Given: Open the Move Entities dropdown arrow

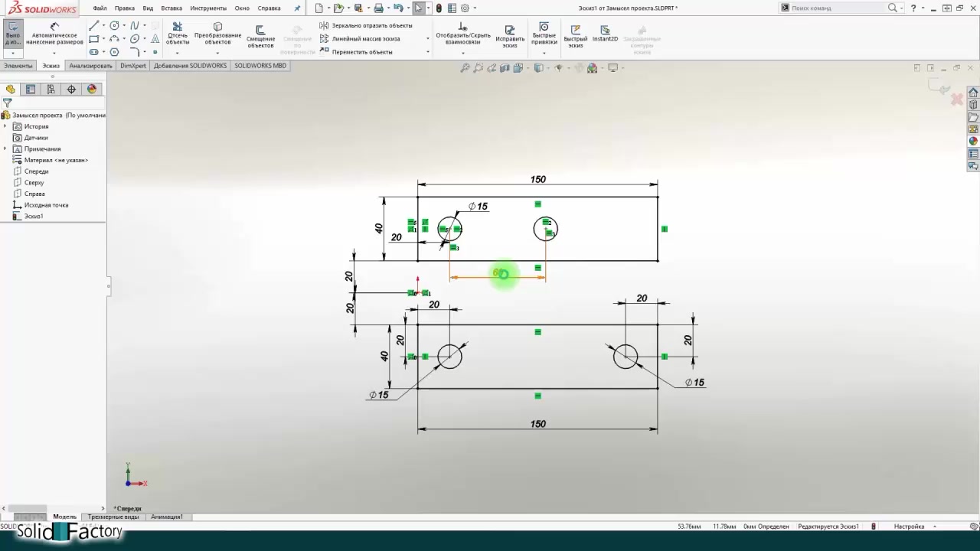Looking at the screenshot, I should pyautogui.click(x=427, y=52).
